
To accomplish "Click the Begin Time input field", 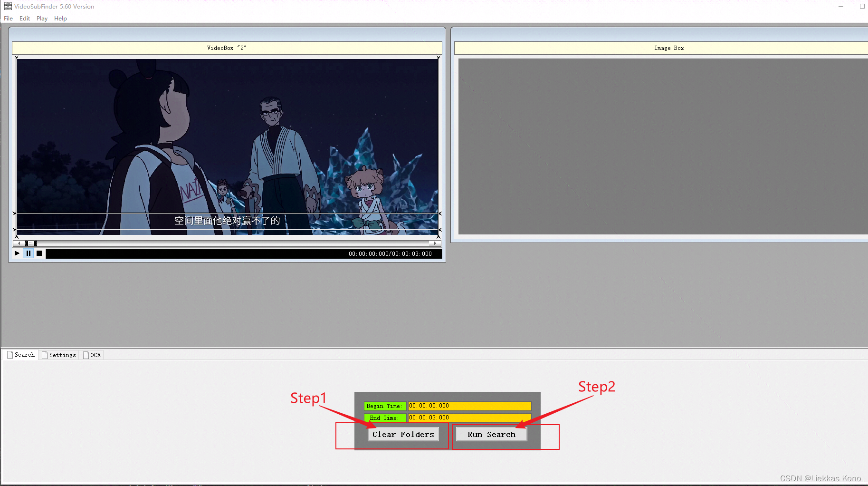I will (x=469, y=406).
